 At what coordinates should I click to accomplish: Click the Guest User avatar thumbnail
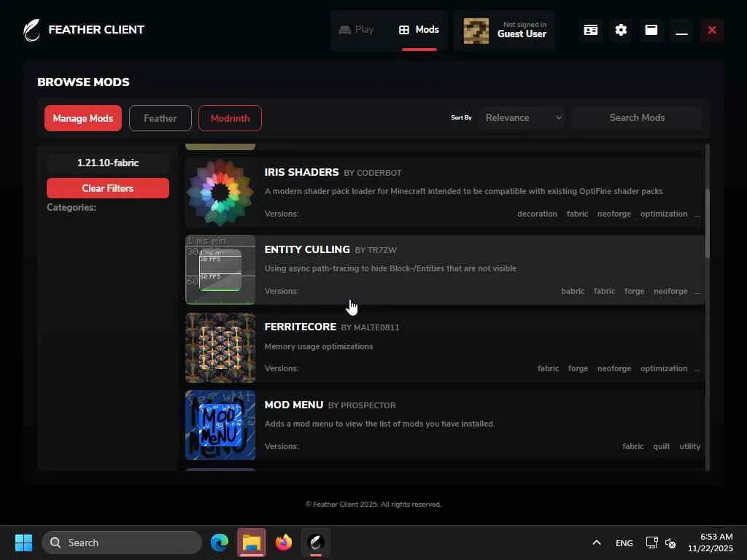tap(476, 31)
